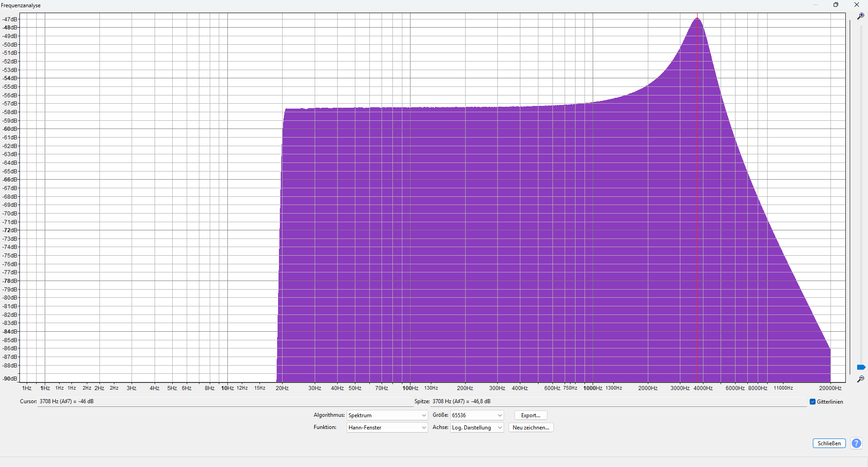The width and height of the screenshot is (868, 467).
Task: Expand the Funktion dropdown showing Hann-Fenster
Action: tap(387, 428)
